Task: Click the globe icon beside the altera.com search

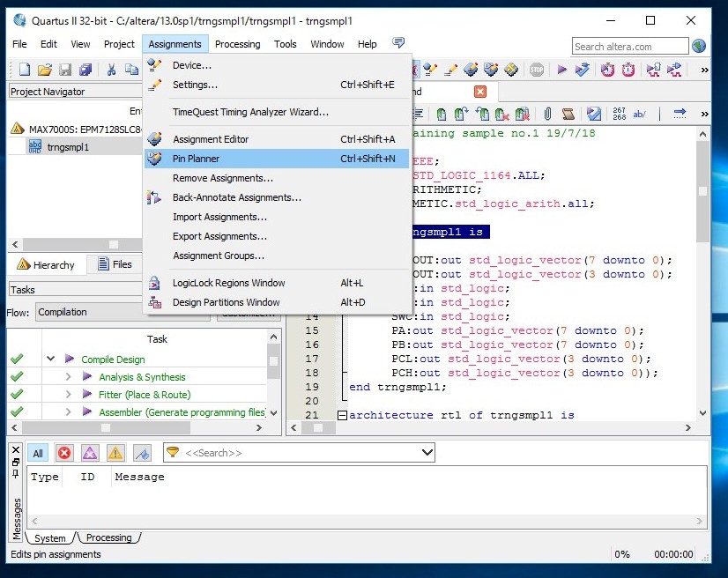Action: pos(699,46)
